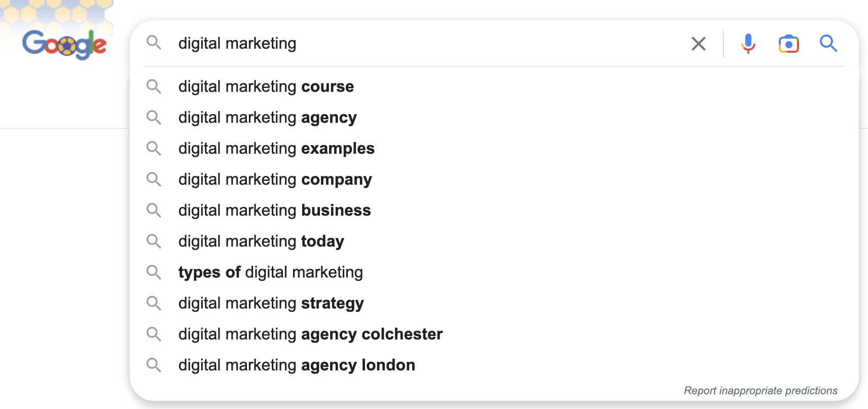The image size is (868, 409).
Task: Pick 'digital marketing agency colchester' suggestion
Action: click(x=310, y=334)
